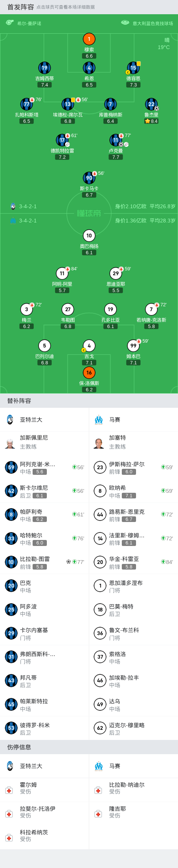Click the stadium icon next to 意大利蓝色竞技球场
This screenshot has width=178, height=868.
tap(125, 23)
